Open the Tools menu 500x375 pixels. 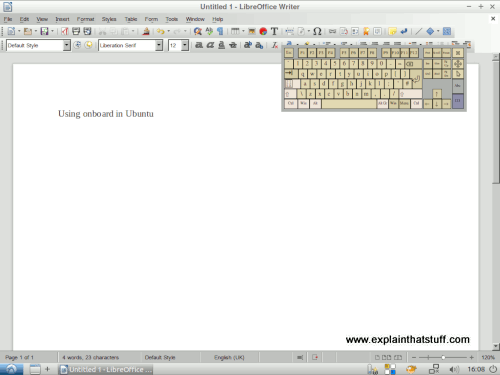click(x=172, y=19)
